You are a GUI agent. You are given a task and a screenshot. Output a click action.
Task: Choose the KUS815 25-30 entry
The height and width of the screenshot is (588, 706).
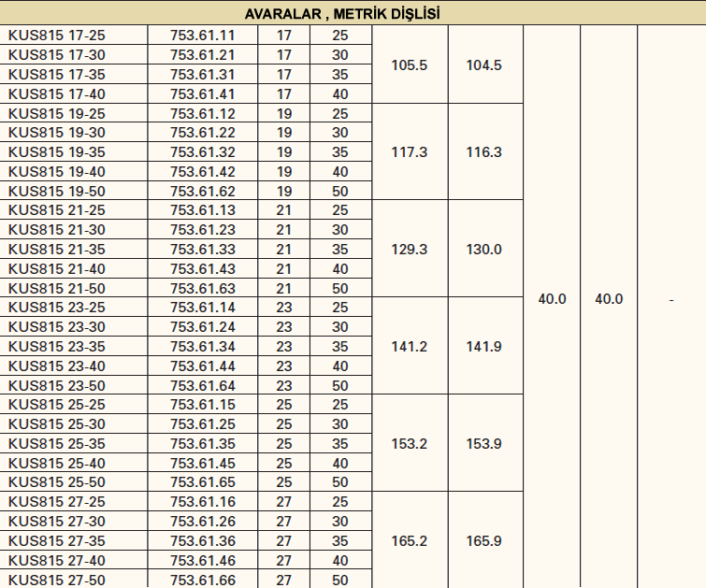point(57,424)
